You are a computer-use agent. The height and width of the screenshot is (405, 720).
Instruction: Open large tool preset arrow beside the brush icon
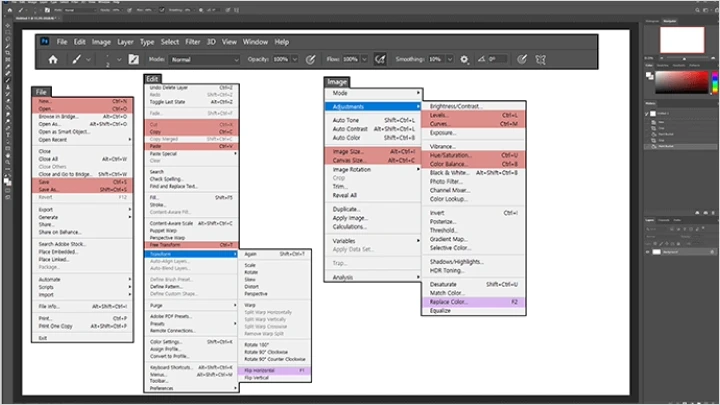point(88,59)
